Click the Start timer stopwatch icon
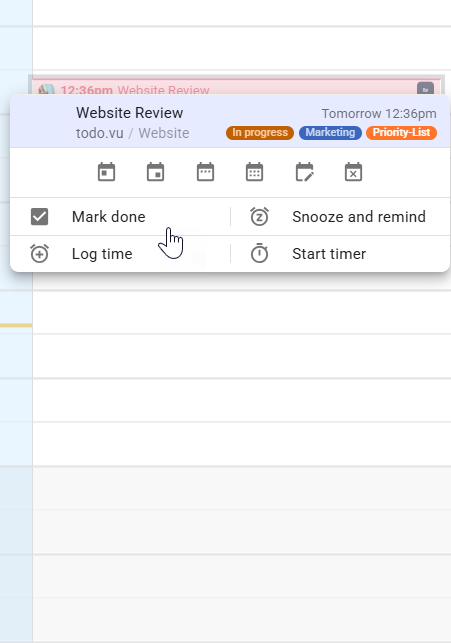The image size is (451, 643). point(260,253)
